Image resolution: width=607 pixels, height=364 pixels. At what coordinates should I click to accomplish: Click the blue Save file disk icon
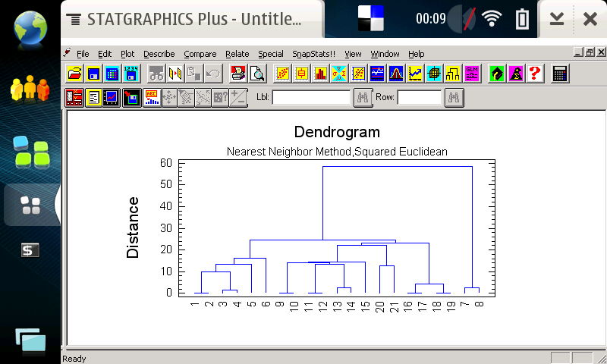click(93, 74)
